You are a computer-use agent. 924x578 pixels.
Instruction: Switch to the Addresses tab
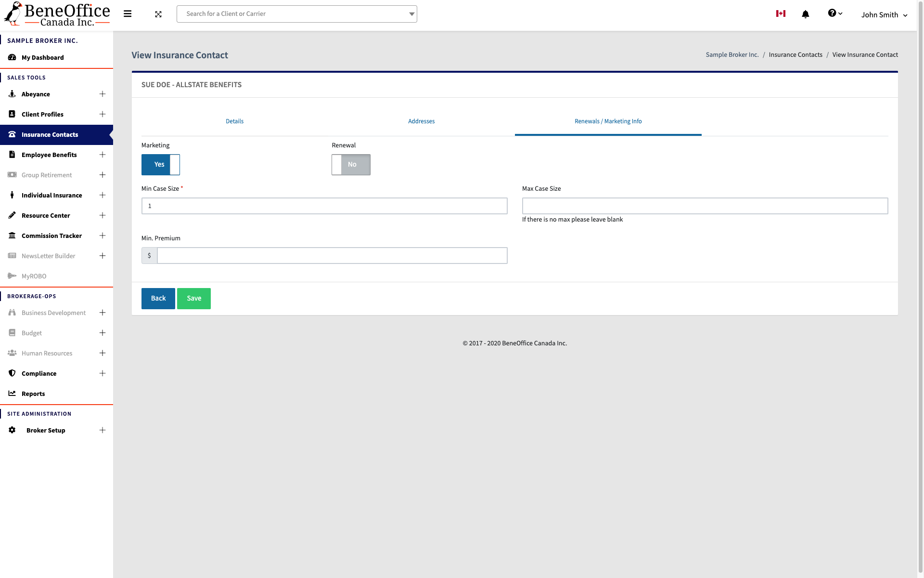[x=421, y=121]
